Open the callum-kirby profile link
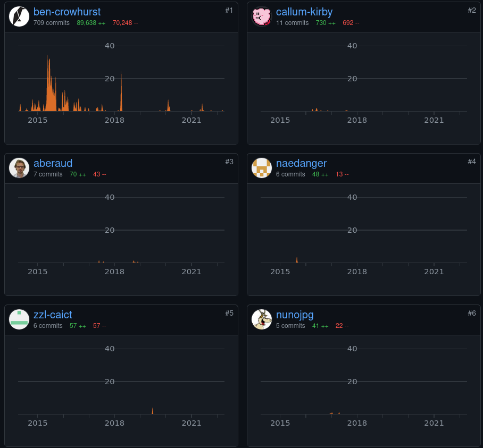Screen dimensions: 483x448 [x=304, y=12]
